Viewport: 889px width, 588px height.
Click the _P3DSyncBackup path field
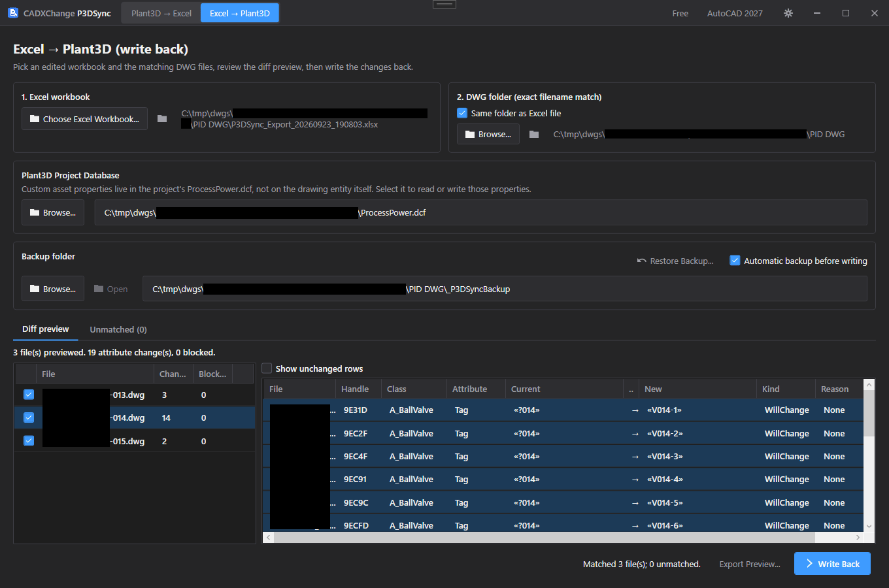click(505, 289)
